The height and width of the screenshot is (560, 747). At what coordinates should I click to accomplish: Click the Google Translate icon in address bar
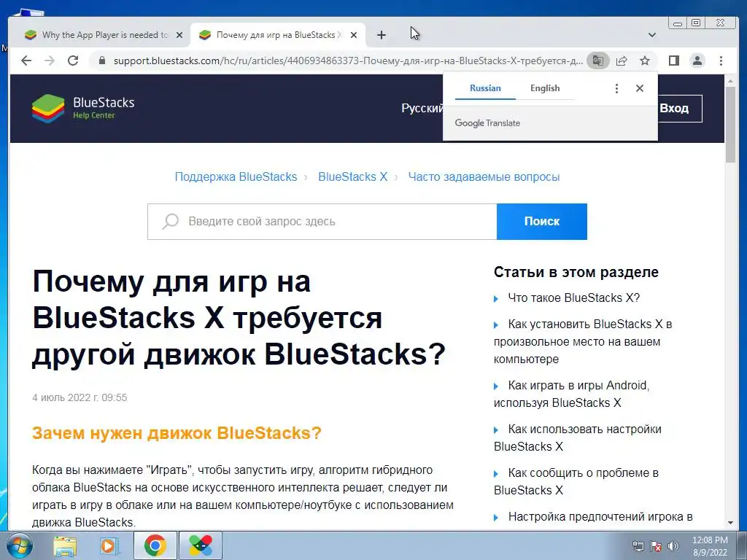(598, 61)
